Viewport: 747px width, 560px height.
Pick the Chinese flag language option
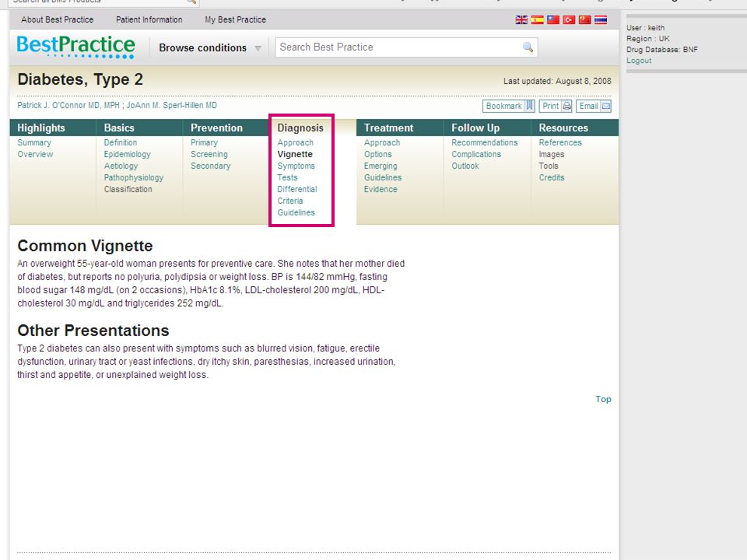pos(584,19)
